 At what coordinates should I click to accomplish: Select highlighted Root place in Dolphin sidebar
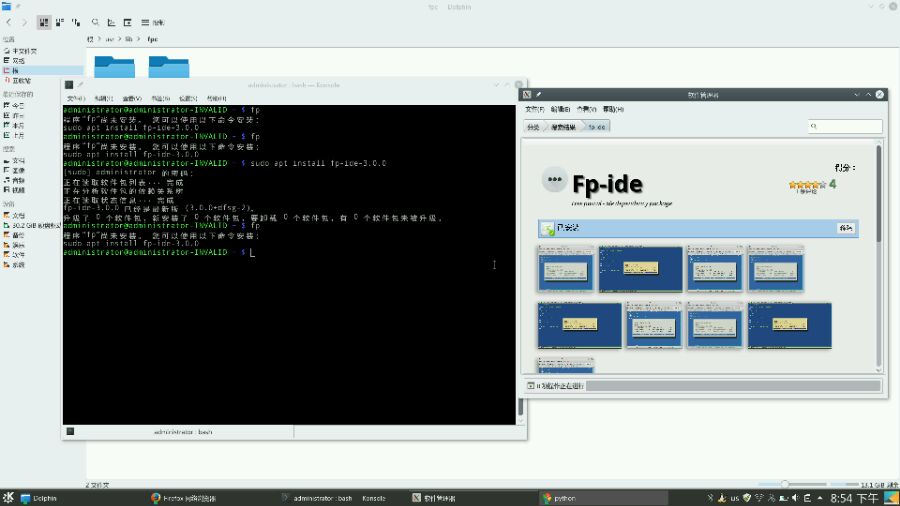tap(42, 71)
